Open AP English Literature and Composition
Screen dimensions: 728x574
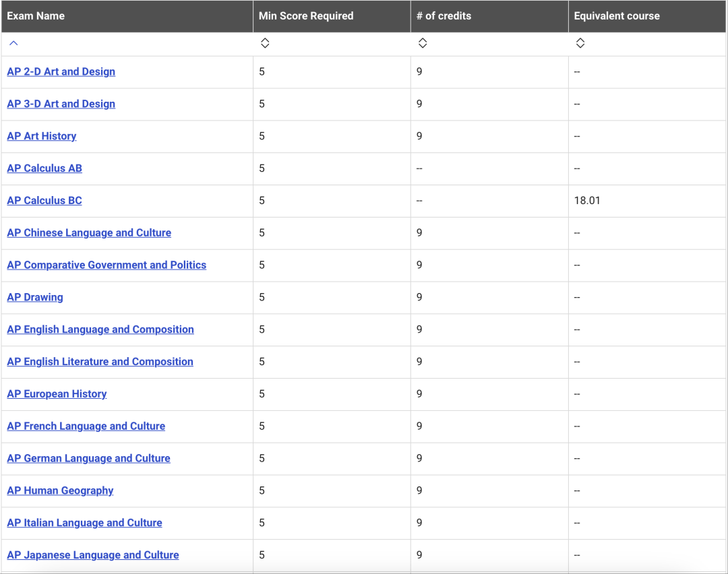click(x=100, y=362)
